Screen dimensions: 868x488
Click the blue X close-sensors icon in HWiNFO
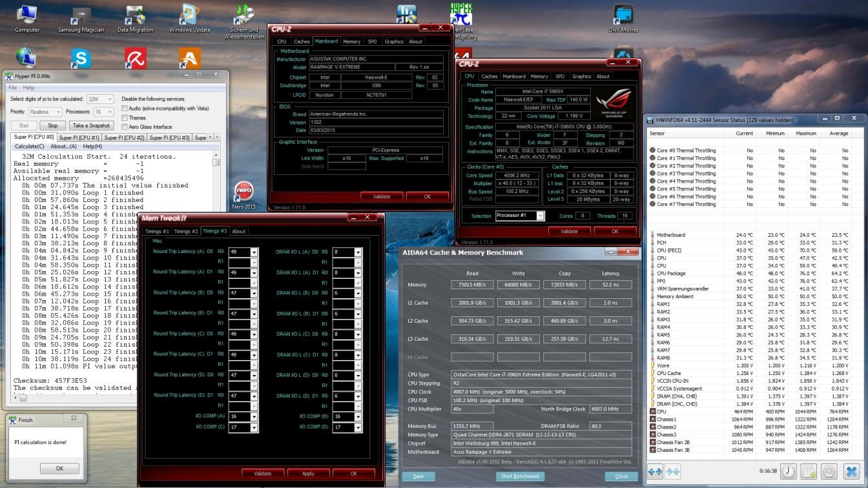pos(852,471)
